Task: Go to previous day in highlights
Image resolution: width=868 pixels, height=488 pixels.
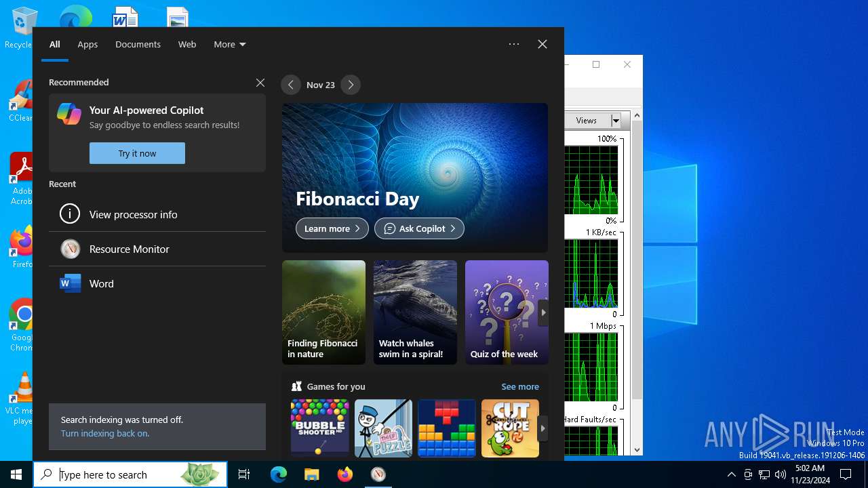Action: tap(291, 85)
